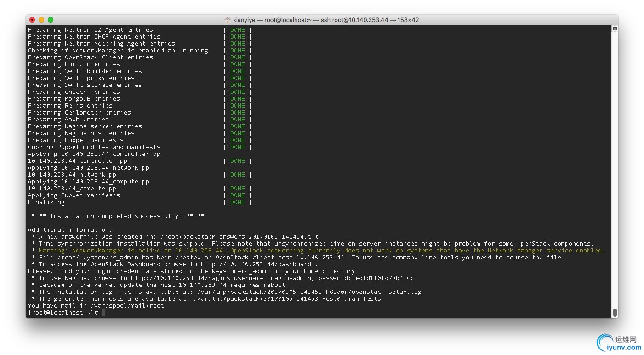Click the Nagios password edfd1f0fd78b416c
Image resolution: width=644 pixels, height=355 pixels.
coord(385,278)
